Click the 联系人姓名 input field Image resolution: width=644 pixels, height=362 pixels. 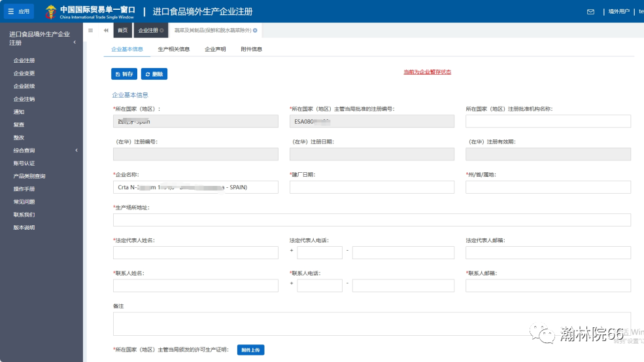(x=195, y=285)
